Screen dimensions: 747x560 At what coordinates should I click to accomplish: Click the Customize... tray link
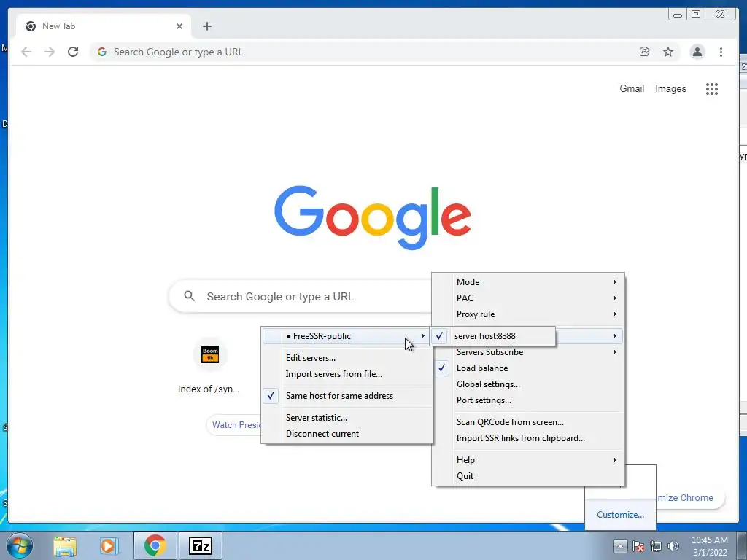pos(620,515)
